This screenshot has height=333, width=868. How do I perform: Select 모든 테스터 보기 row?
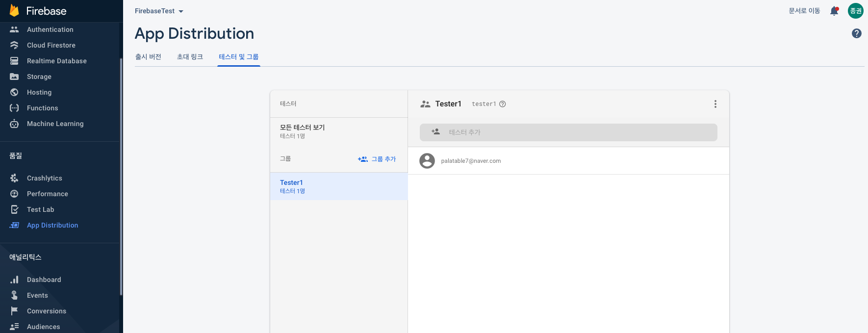click(x=339, y=131)
